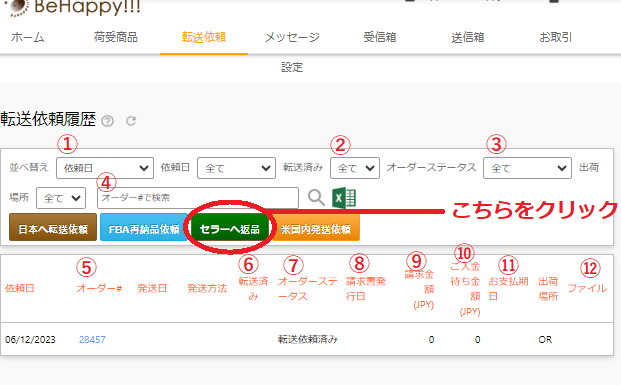Click the セラーへ返品 green button

pyautogui.click(x=230, y=229)
